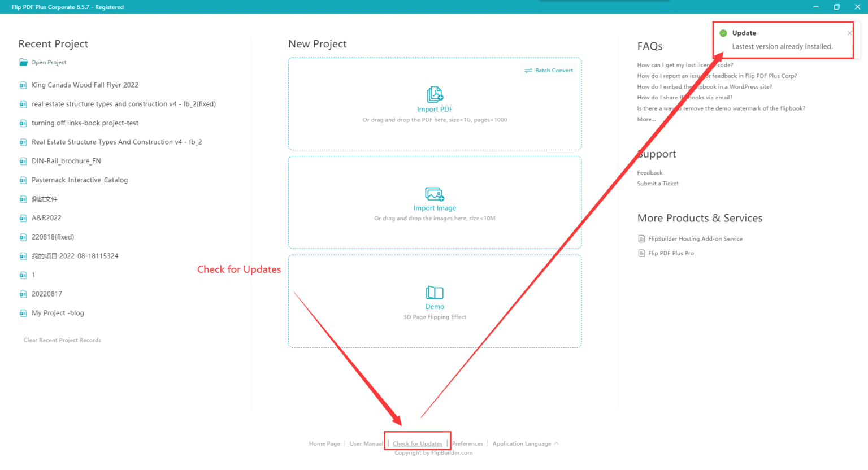Click Submit a Ticket support link

point(658,184)
